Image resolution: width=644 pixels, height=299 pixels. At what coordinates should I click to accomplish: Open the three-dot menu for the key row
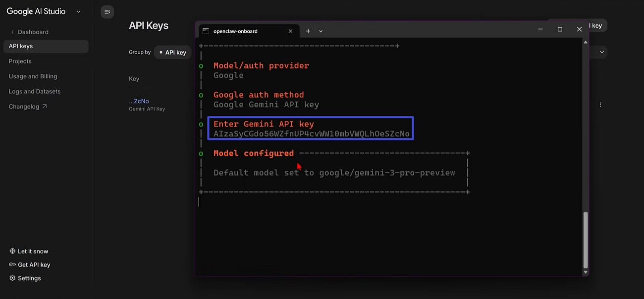pyautogui.click(x=600, y=105)
